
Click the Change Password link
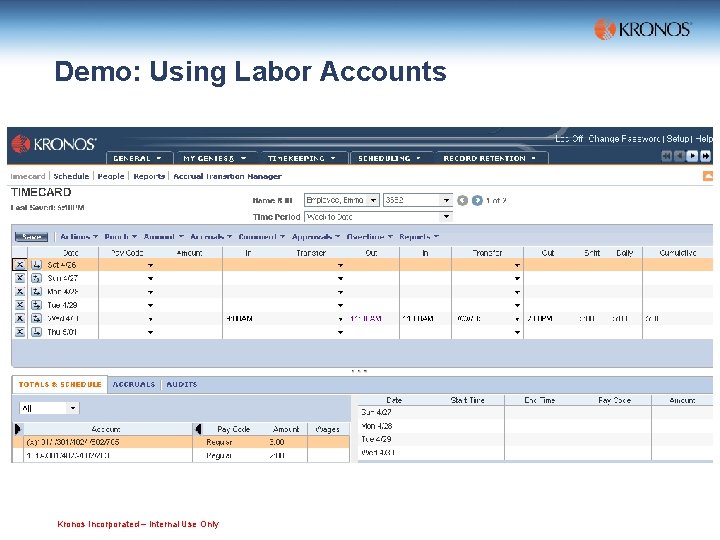pos(624,138)
